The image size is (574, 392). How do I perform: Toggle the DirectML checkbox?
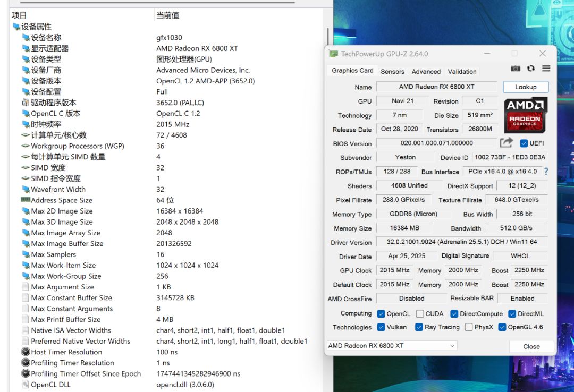512,314
